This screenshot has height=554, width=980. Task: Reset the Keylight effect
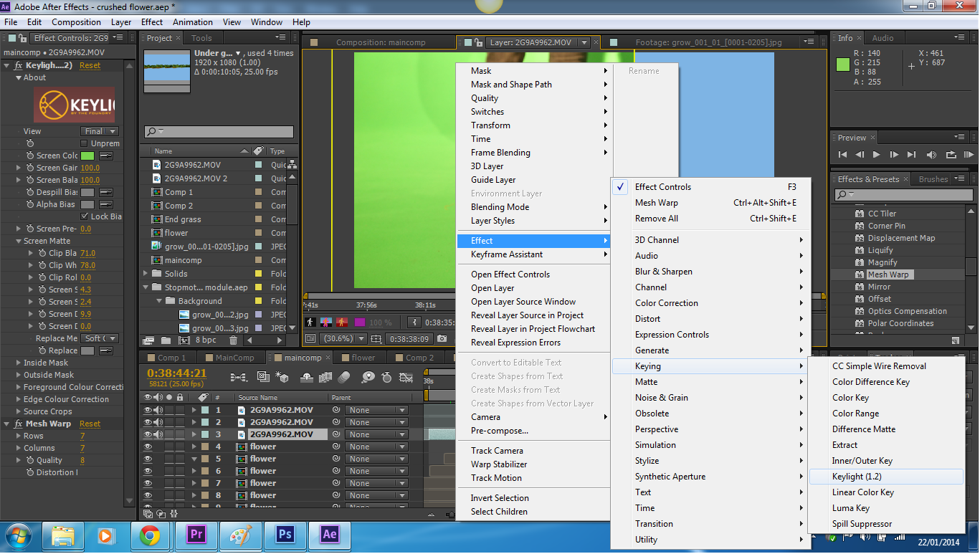[90, 65]
